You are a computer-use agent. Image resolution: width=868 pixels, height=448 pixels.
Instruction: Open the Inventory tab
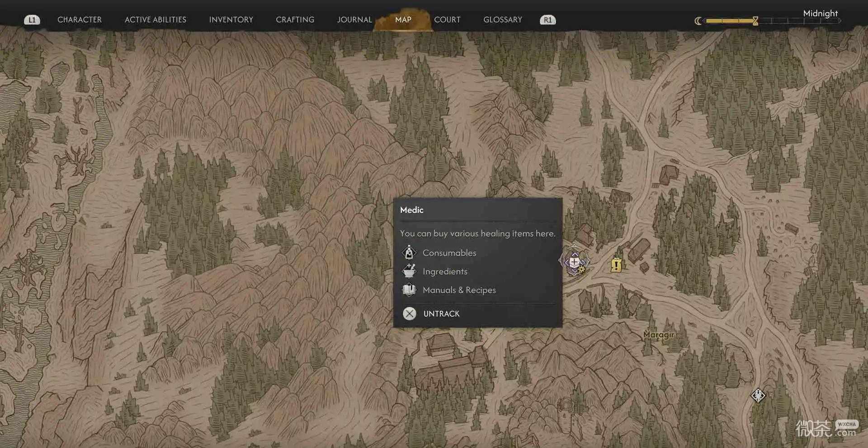[231, 20]
